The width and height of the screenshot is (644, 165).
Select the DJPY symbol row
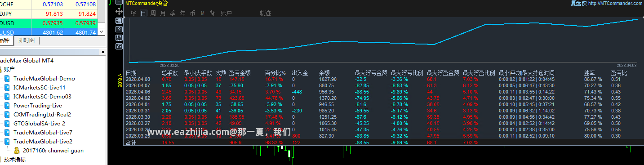49,13
